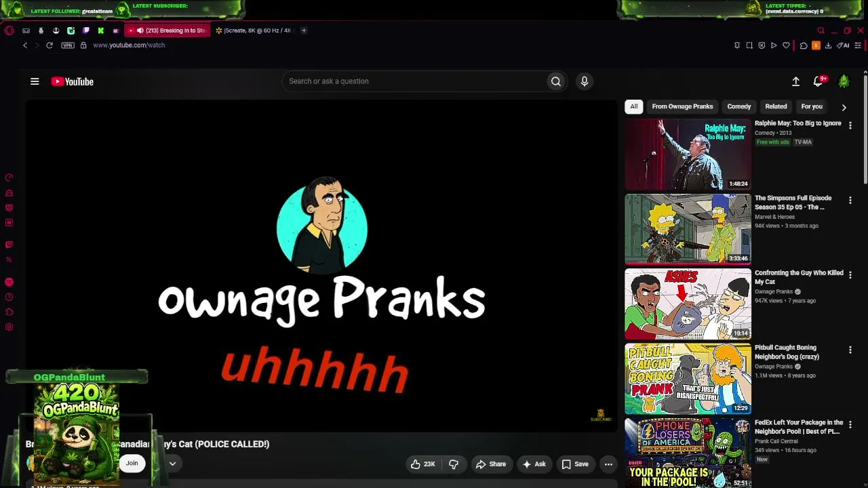Open options for Confronting the Guy video

click(850, 274)
